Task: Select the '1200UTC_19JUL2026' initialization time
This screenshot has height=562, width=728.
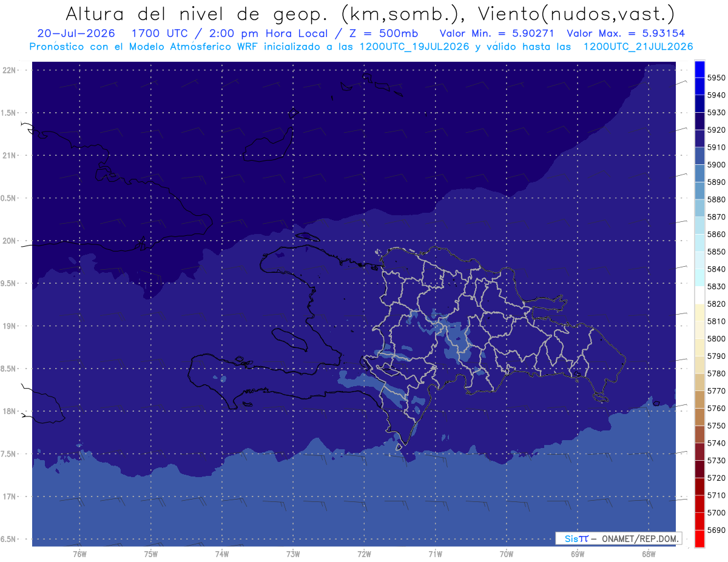Action: pyautogui.click(x=414, y=47)
